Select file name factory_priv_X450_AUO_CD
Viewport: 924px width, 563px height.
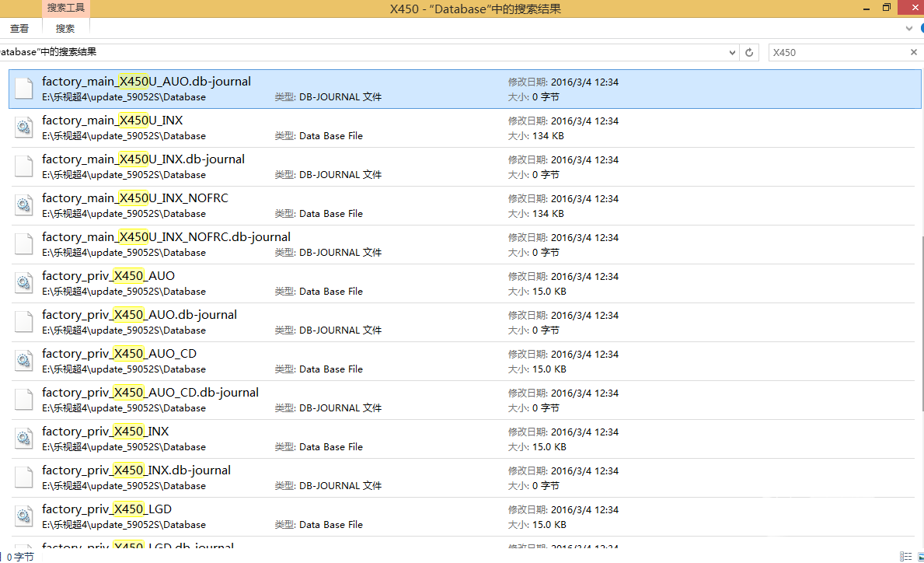119,354
